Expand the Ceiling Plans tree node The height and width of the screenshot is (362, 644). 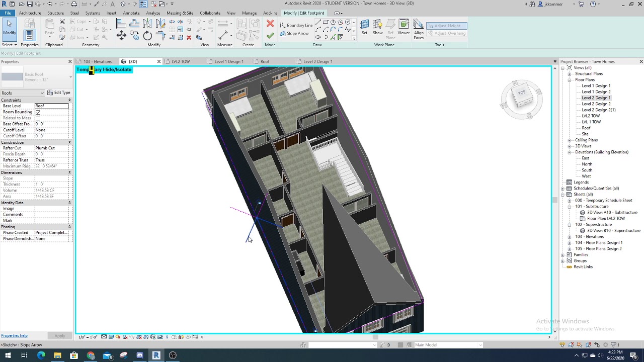570,140
